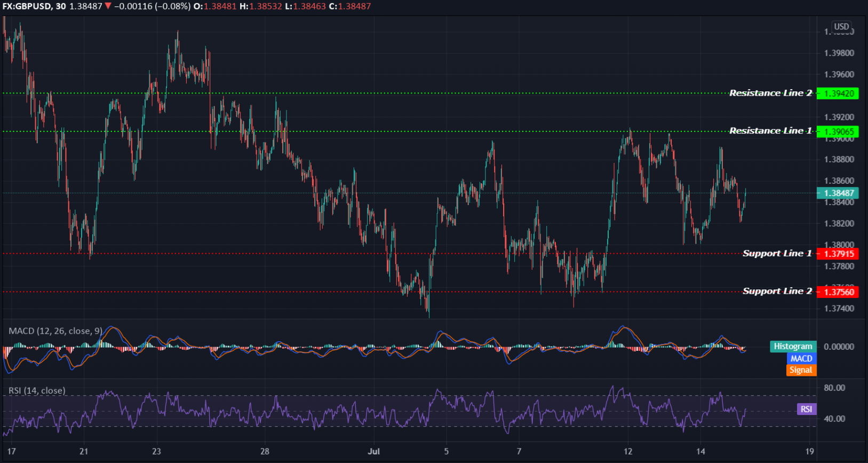Click the 17 date label on time axis
Screen dimensions: 868x463
(x=12, y=452)
